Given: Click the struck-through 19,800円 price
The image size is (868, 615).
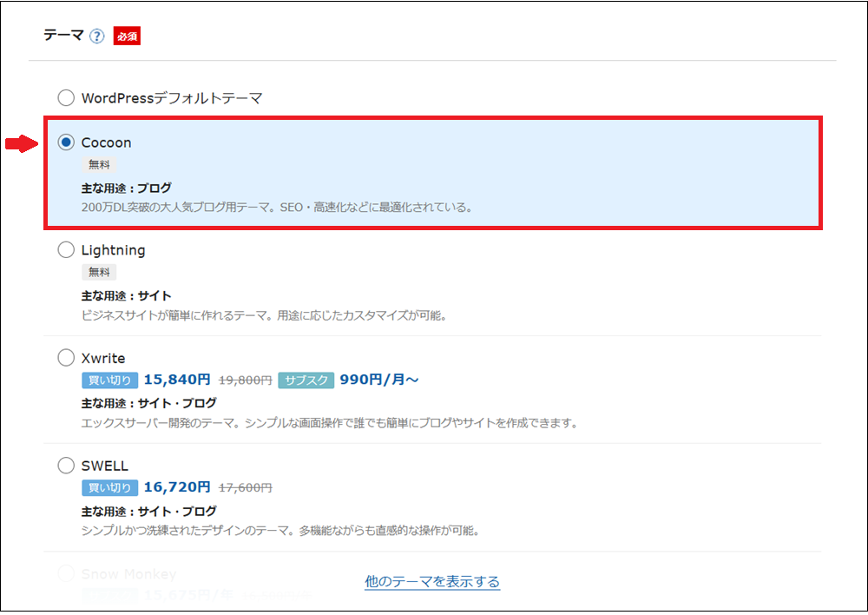Looking at the screenshot, I should (246, 380).
